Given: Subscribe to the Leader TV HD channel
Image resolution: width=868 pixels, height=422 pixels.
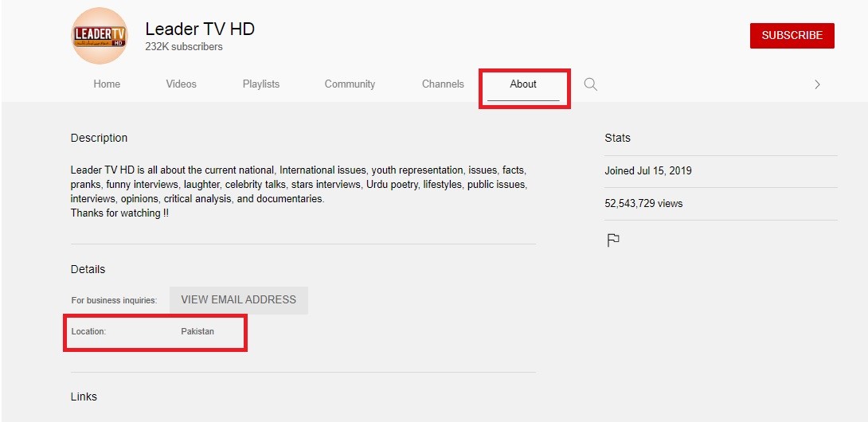Looking at the screenshot, I should click(792, 36).
